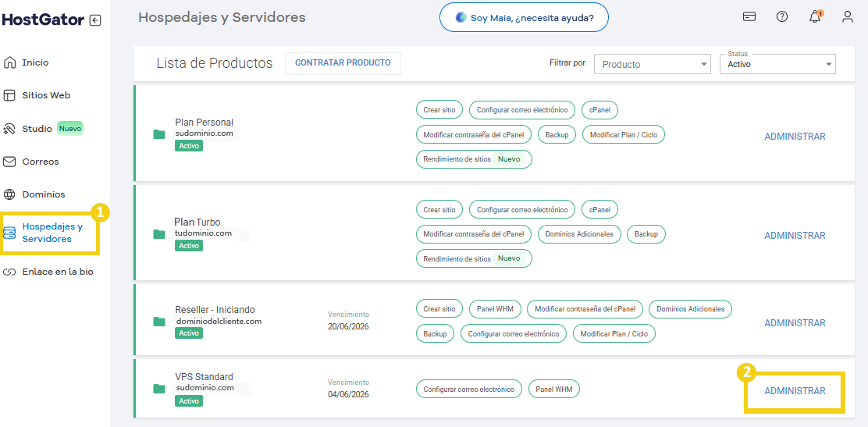Click the VPS Standard folder icon
Viewport: 868px width, 427px height.
coord(159,388)
